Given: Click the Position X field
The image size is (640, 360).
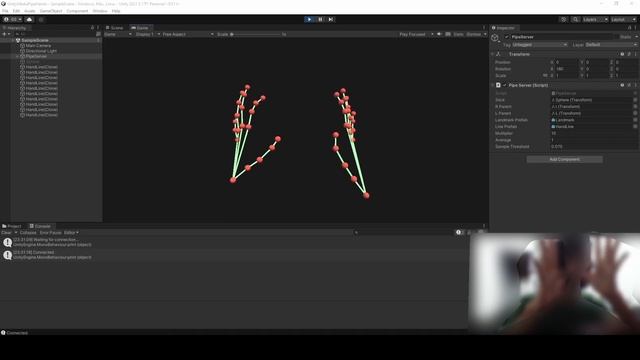Looking at the screenshot, I should point(567,62).
